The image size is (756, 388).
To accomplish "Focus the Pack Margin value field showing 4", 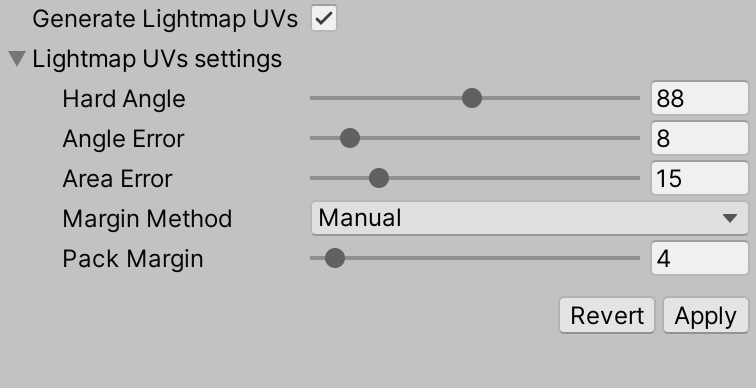I will (700, 258).
